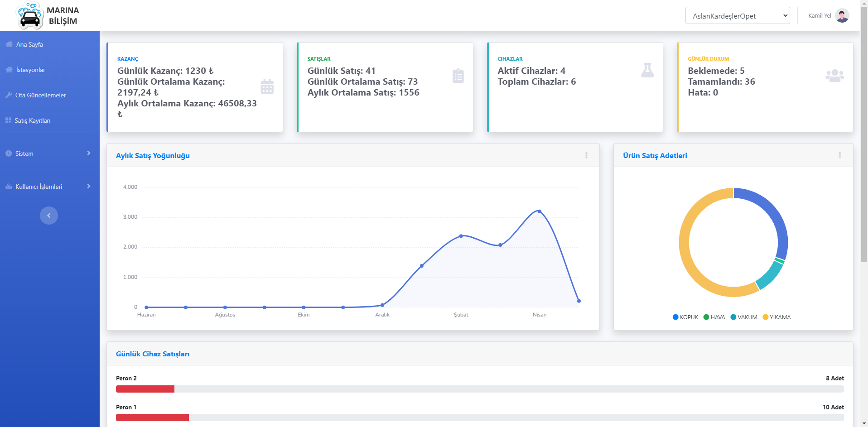Open Ota Güncellemeler page link
This screenshot has width=868, height=427.
[40, 95]
